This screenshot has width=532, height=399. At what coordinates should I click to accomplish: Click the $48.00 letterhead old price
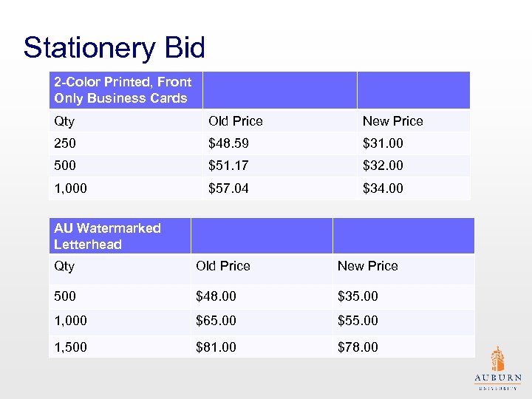pos(216,296)
